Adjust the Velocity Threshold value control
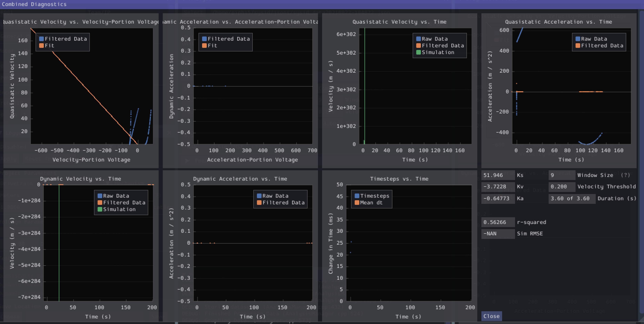This screenshot has height=324, width=644. tap(562, 187)
